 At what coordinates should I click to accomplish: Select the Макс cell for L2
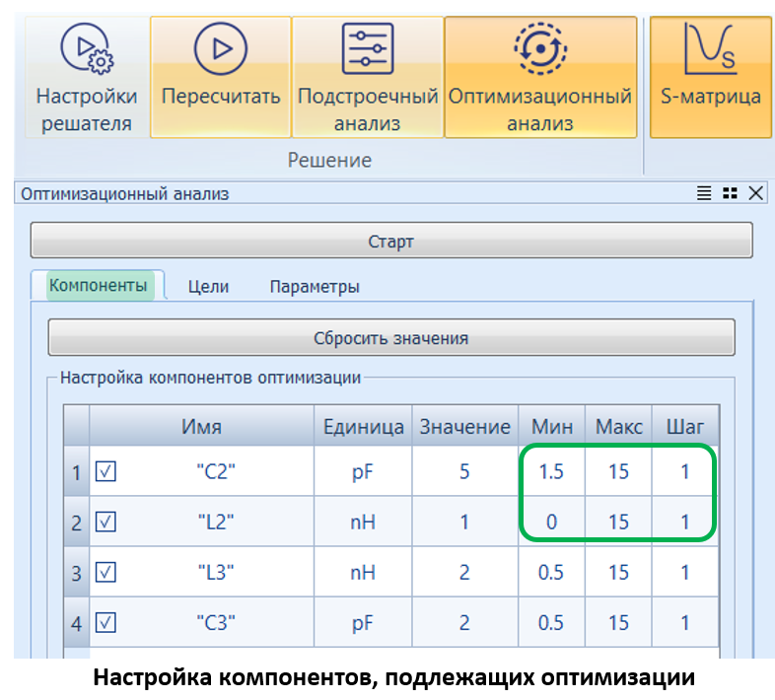pyautogui.click(x=618, y=523)
